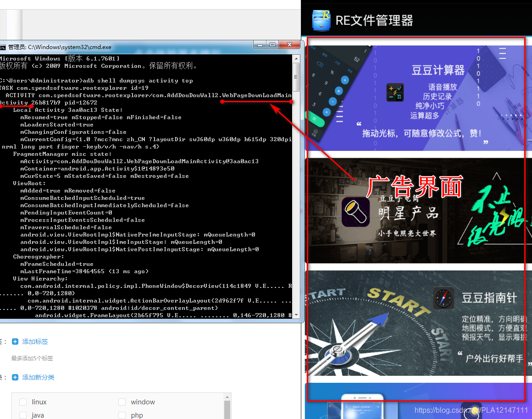This screenshot has width=532, height=419.
Task: Click the cmd window system icon
Action: (x=3, y=48)
